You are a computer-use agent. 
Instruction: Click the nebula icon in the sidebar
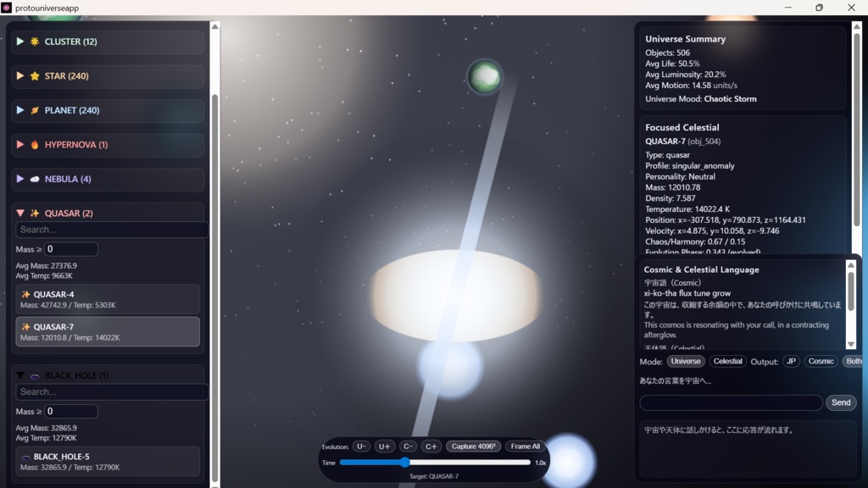click(x=33, y=179)
